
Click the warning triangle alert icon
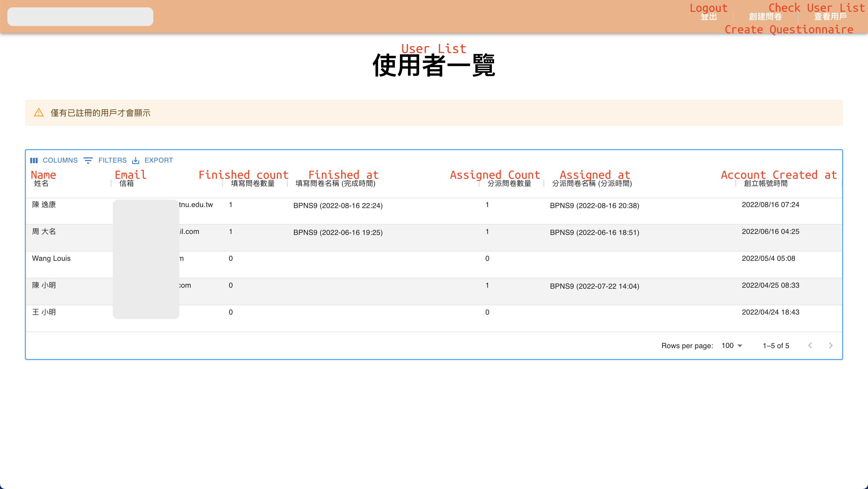click(39, 113)
